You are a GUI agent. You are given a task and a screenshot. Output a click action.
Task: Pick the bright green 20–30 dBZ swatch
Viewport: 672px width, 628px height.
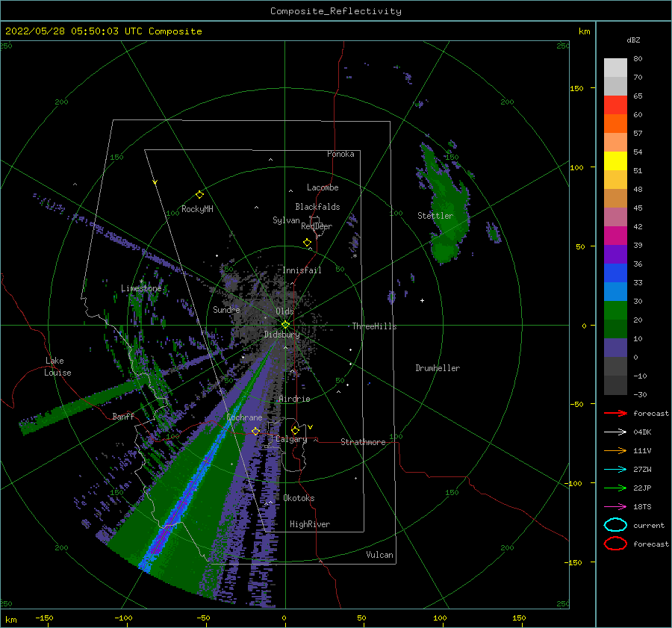(x=615, y=310)
